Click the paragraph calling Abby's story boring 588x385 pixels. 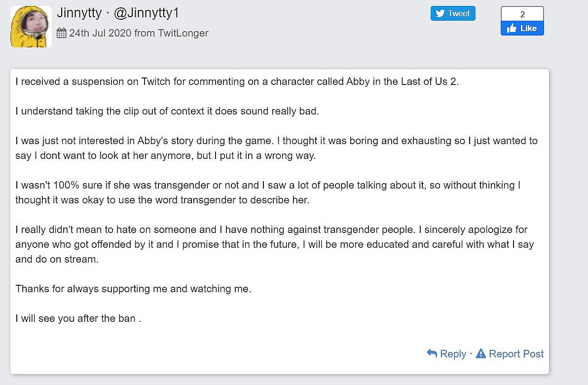click(276, 148)
